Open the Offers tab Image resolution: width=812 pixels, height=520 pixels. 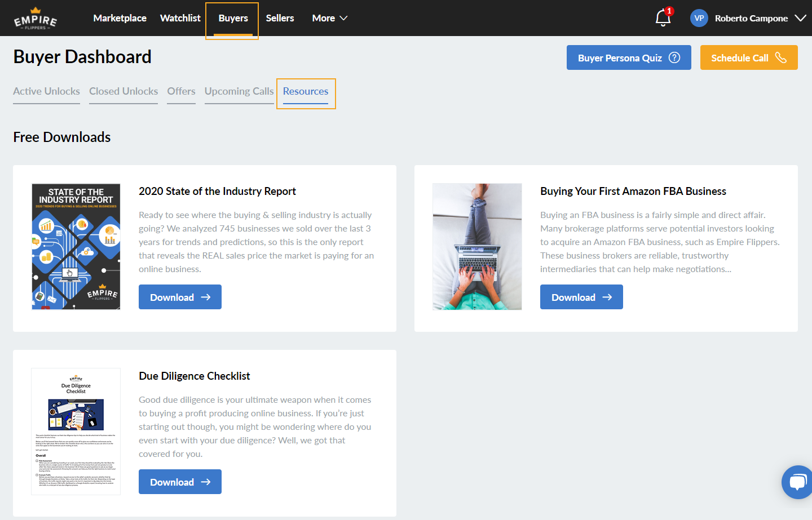[x=181, y=91]
